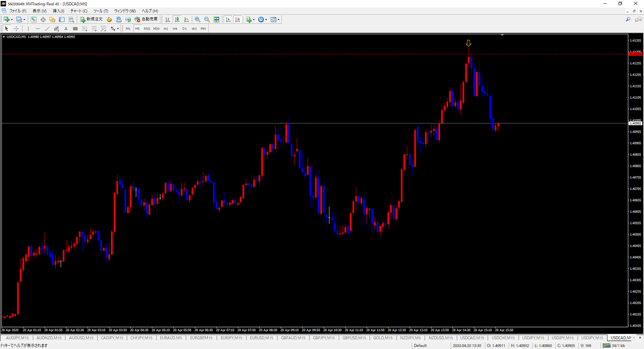This screenshot has width=644, height=349.
Task: Select the Crosshair tool
Action: coord(17,28)
